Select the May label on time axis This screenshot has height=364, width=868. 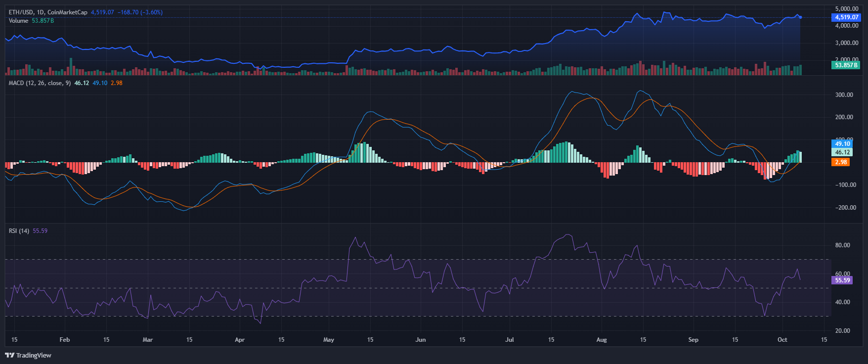coord(328,340)
